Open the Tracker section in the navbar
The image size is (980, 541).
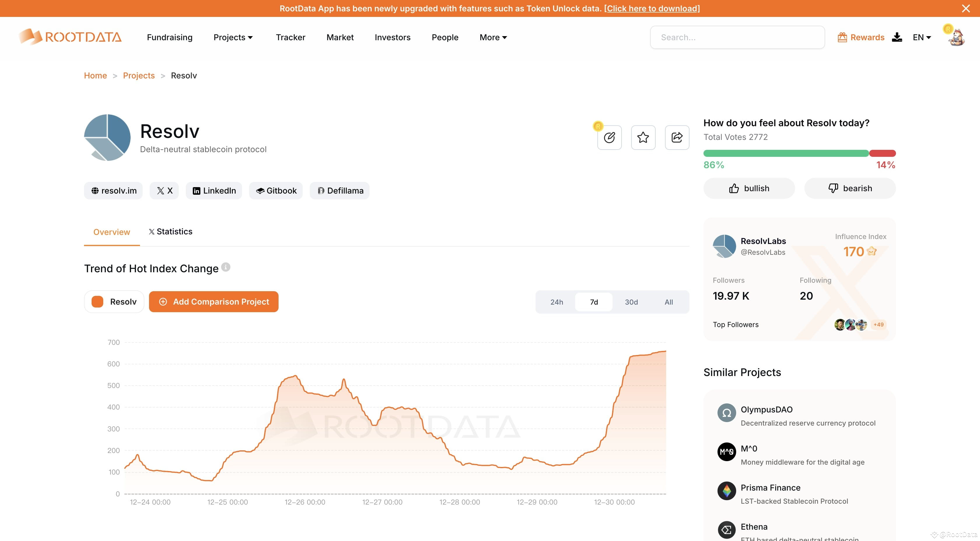(290, 37)
